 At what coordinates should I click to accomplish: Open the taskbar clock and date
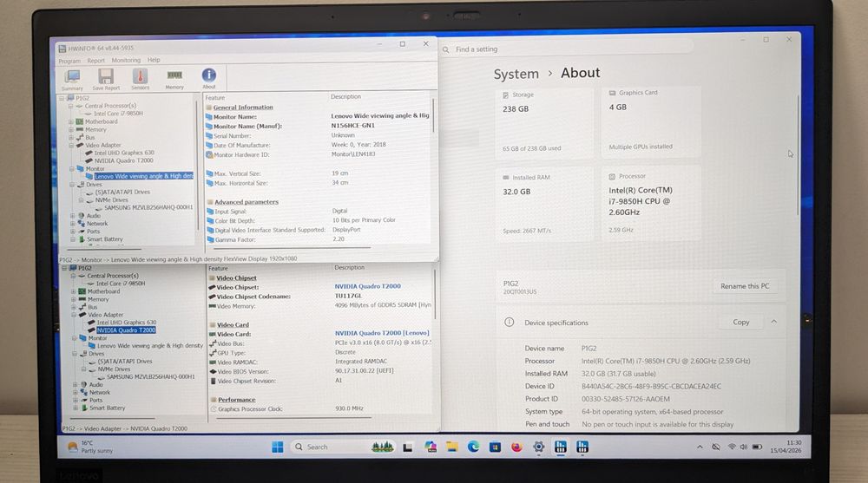[787, 447]
